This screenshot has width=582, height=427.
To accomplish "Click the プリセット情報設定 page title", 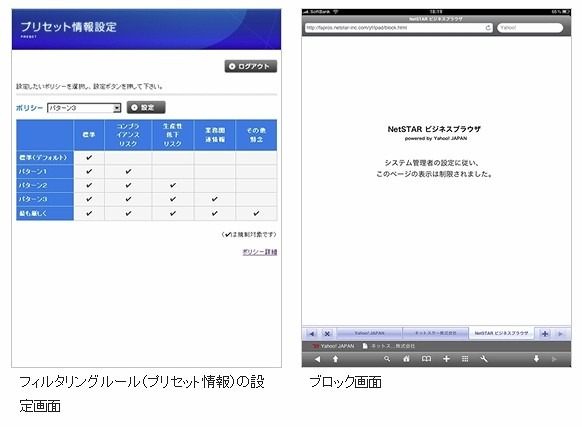I will point(69,27).
